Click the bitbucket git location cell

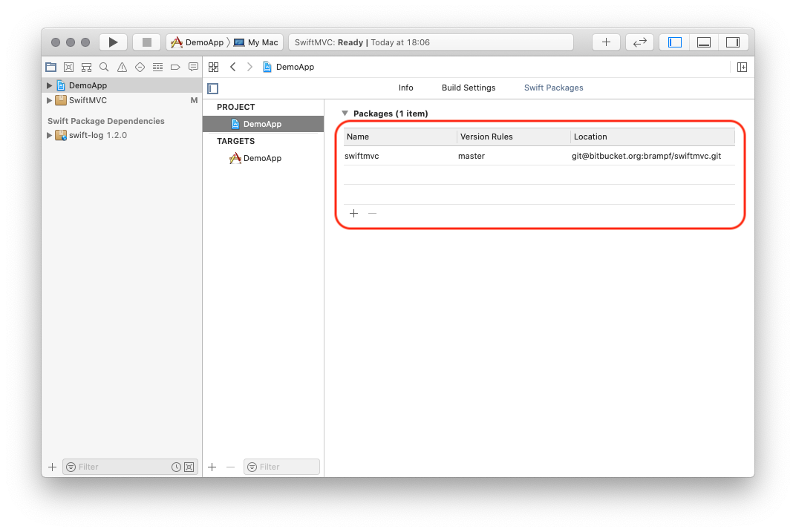point(646,157)
